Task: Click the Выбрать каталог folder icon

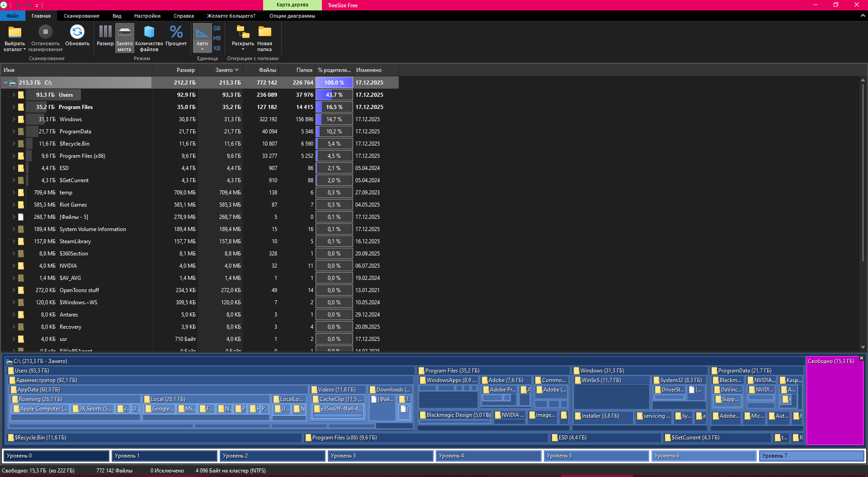Action: [15, 32]
